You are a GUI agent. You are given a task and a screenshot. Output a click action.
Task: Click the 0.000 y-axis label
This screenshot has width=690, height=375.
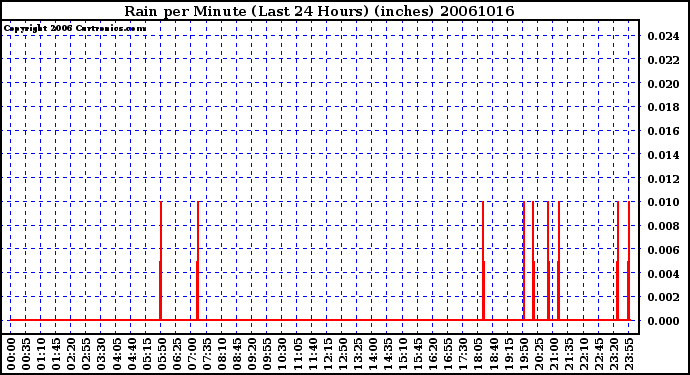pyautogui.click(x=663, y=321)
